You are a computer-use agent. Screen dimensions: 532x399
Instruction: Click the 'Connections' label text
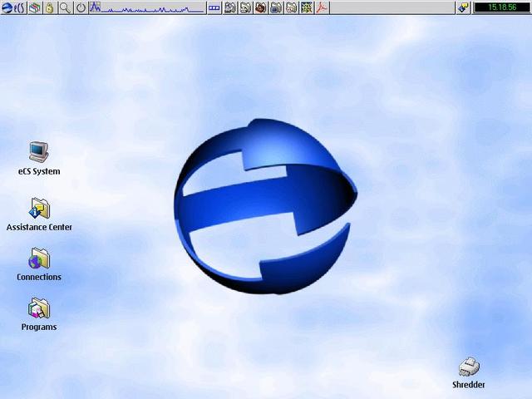tap(39, 277)
